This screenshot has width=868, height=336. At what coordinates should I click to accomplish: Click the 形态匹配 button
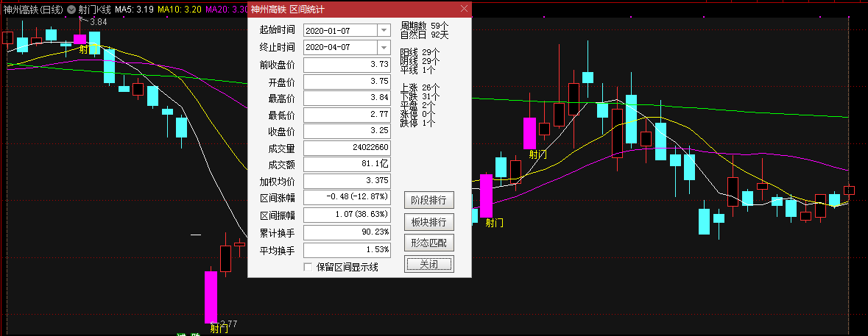click(x=429, y=243)
